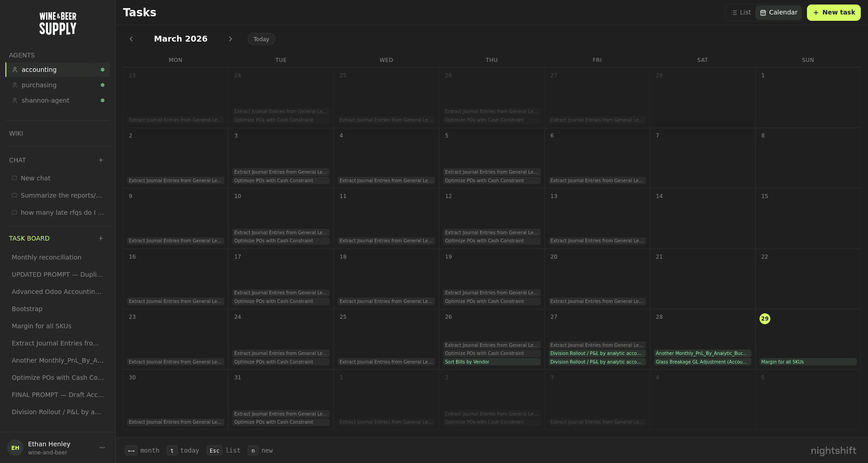Click the person icon beside shannon-agent

pyautogui.click(x=15, y=100)
